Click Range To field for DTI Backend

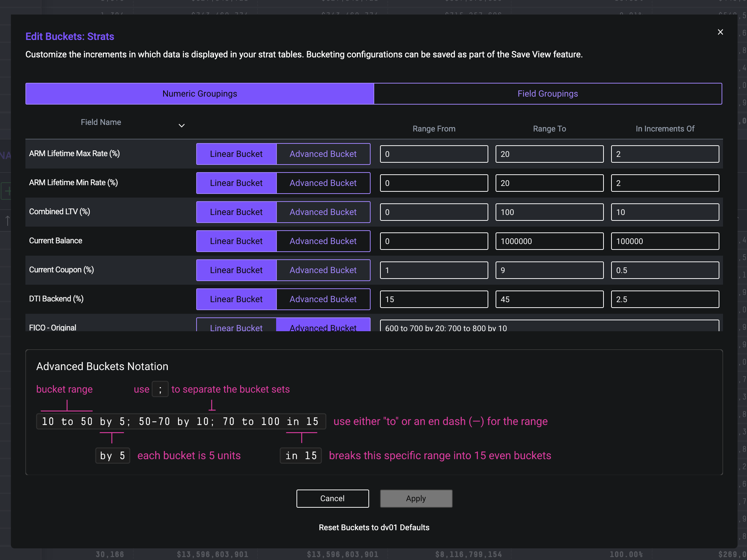(549, 299)
